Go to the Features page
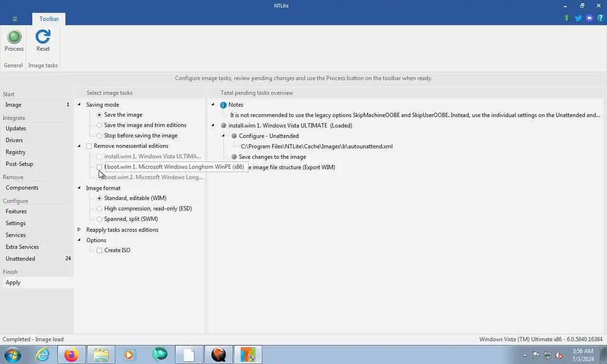This screenshot has height=364, width=607. point(37,211)
